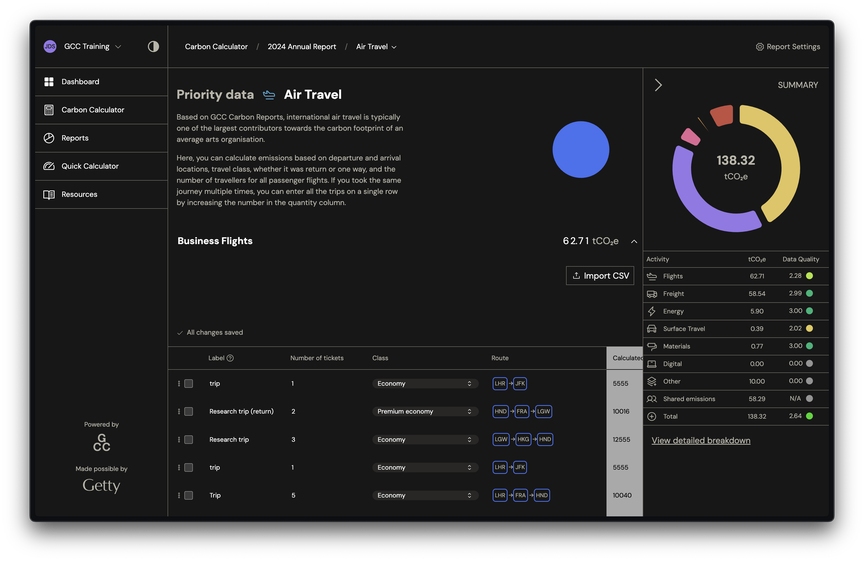This screenshot has width=864, height=561.
Task: Open the Air Travel breadcrumb dropdown
Action: pyautogui.click(x=376, y=47)
